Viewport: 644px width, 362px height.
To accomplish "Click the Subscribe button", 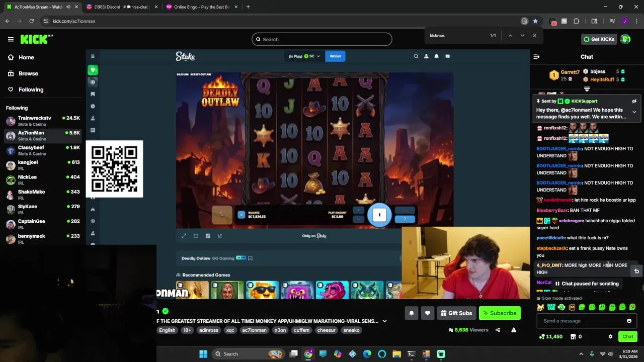I will [500, 313].
